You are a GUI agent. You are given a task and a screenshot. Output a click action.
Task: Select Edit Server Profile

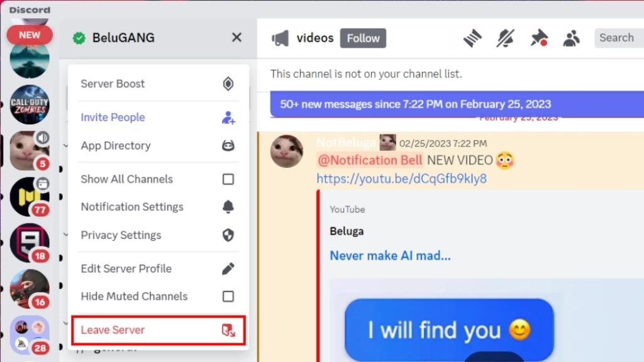coord(126,268)
